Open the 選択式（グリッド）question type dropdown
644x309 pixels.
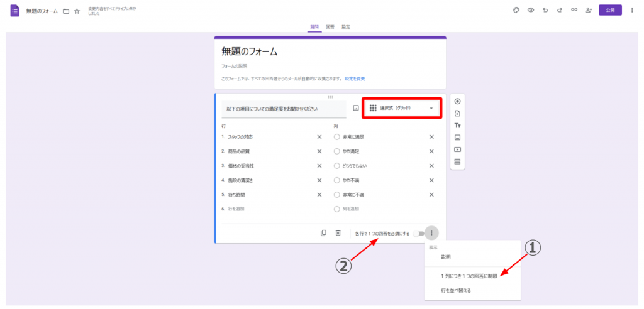[x=402, y=108]
